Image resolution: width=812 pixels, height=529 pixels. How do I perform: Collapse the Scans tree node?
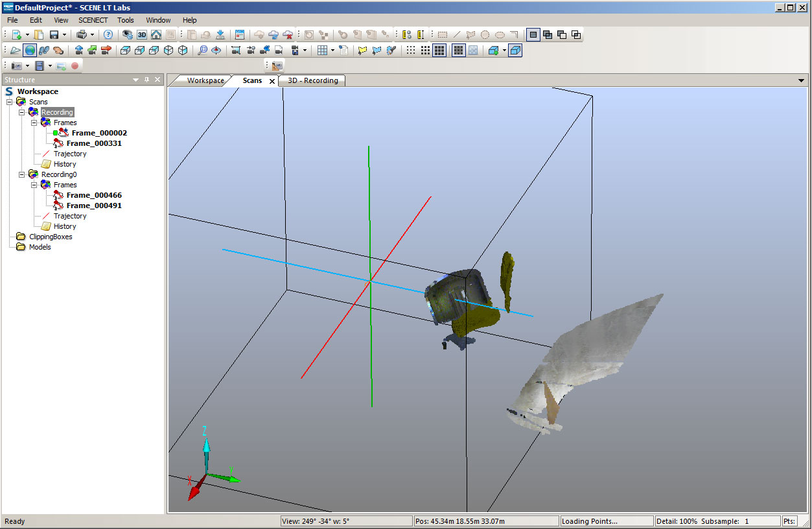[x=10, y=102]
